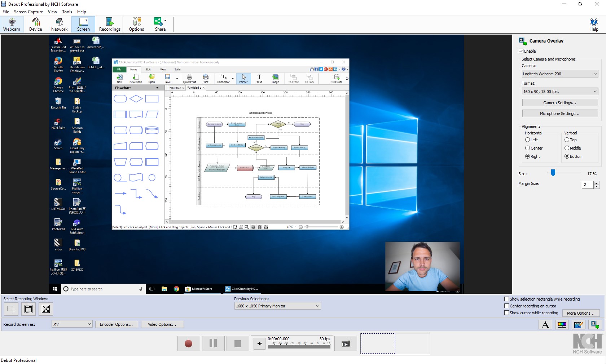Screen dimensions: 606x364
Task: Adjust the overlay Size slider
Action: click(x=552, y=173)
